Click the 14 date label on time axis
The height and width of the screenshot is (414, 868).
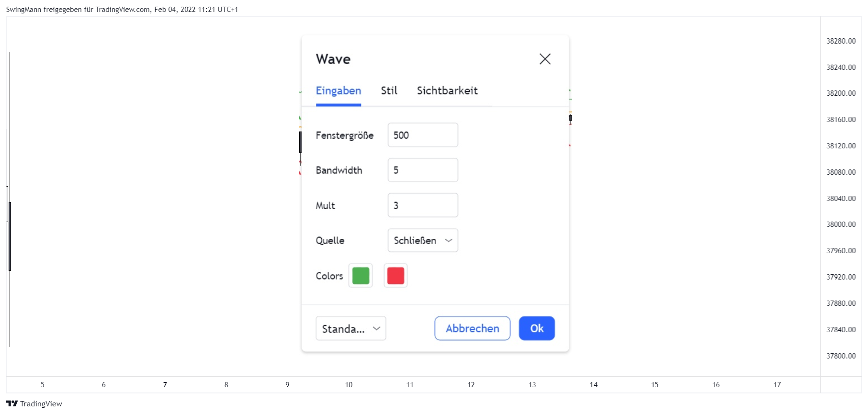(x=594, y=385)
